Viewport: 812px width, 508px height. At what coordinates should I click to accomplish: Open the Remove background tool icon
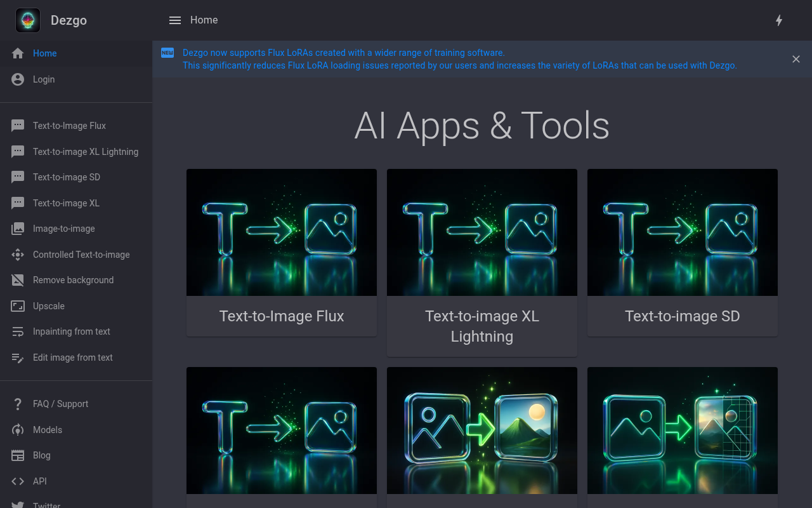18,280
